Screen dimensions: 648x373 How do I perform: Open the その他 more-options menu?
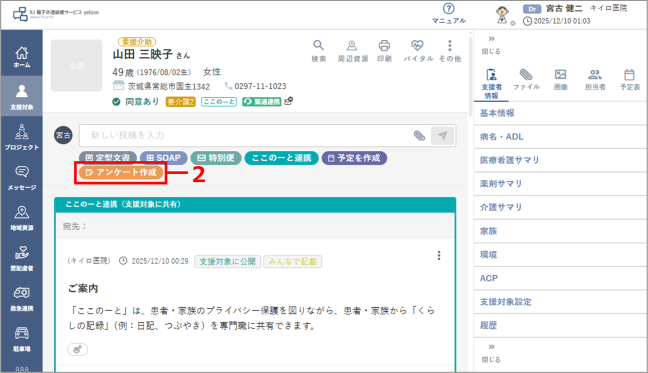pyautogui.click(x=450, y=51)
